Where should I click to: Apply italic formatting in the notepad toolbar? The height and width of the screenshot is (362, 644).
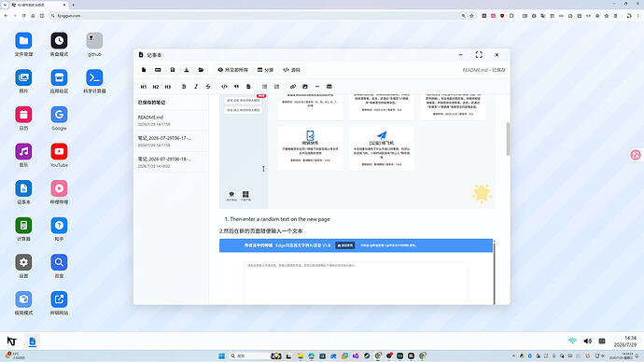[196, 87]
